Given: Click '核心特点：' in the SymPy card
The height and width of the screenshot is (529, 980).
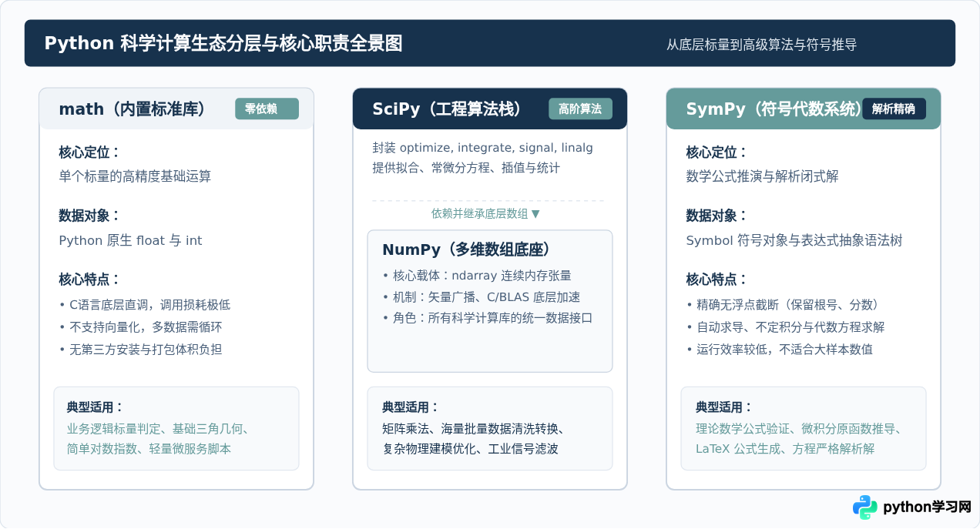Looking at the screenshot, I should [x=717, y=280].
